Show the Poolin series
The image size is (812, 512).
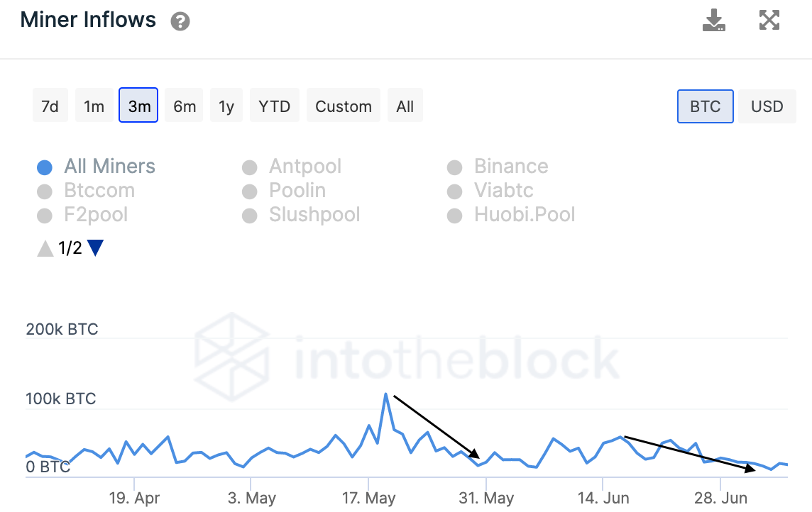point(297,191)
